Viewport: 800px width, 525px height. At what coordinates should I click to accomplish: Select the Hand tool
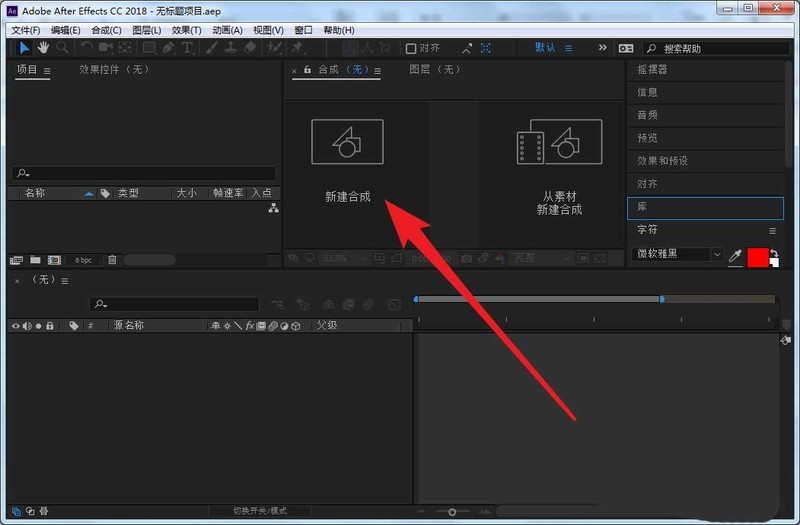tap(43, 48)
